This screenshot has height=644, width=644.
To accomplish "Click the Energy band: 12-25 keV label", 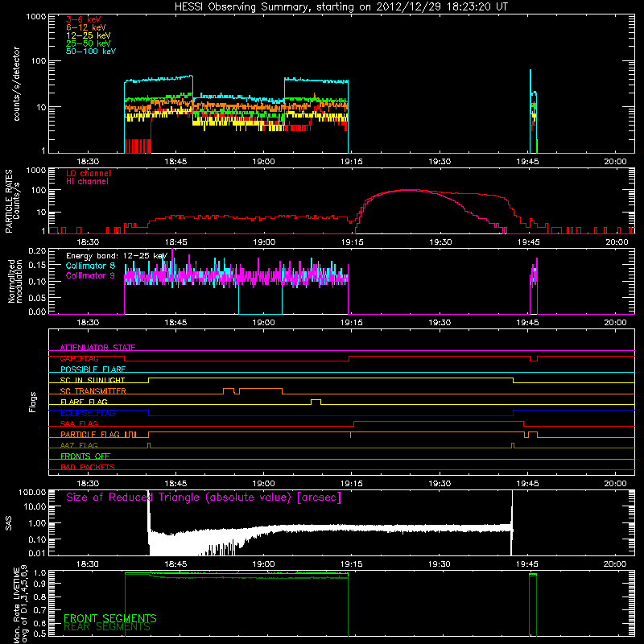I will 117,256.
